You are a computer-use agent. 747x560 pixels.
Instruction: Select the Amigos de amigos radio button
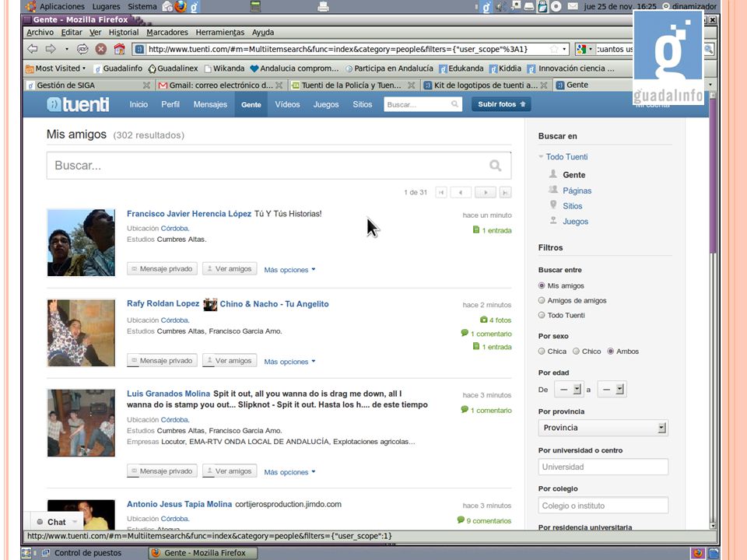[542, 300]
